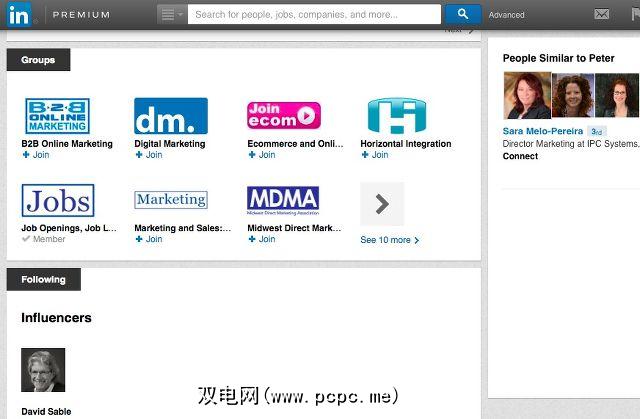
Task: Open the Marketing and Sales group title
Action: tap(182, 228)
